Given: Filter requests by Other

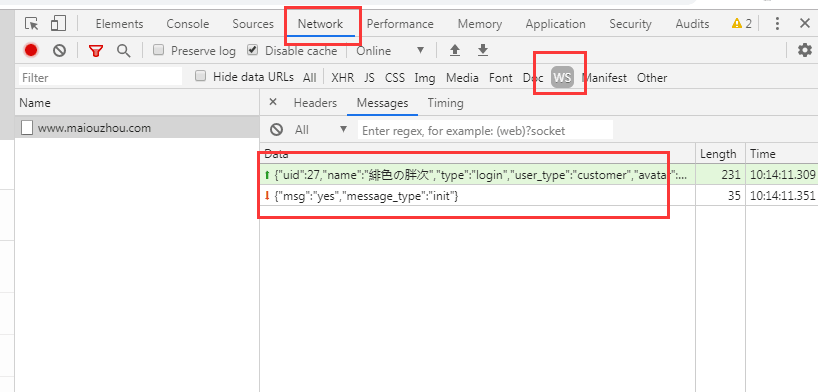Looking at the screenshot, I should pos(652,78).
